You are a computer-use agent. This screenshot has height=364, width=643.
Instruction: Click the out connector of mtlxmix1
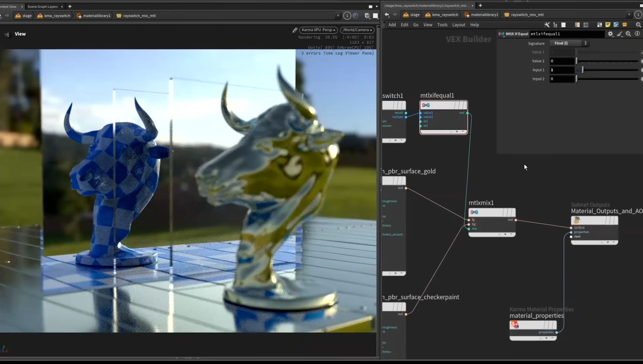pos(516,220)
